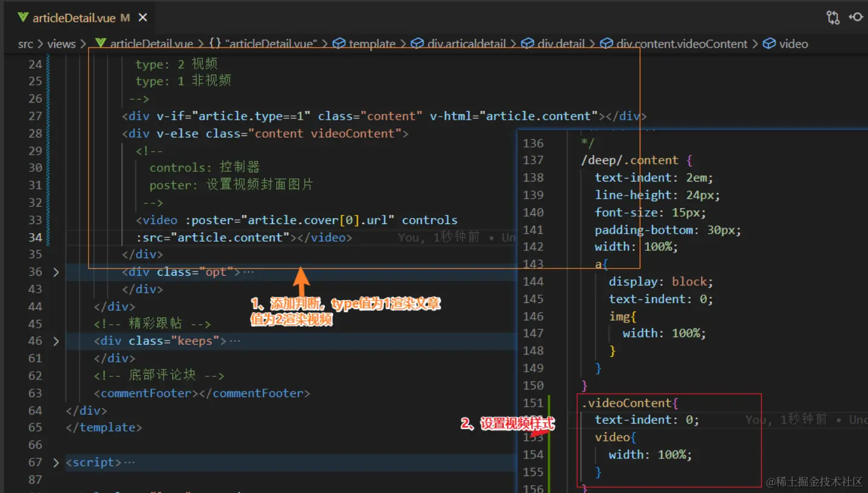
Task: Click the "底部评论块" comment line
Action: coord(159,376)
